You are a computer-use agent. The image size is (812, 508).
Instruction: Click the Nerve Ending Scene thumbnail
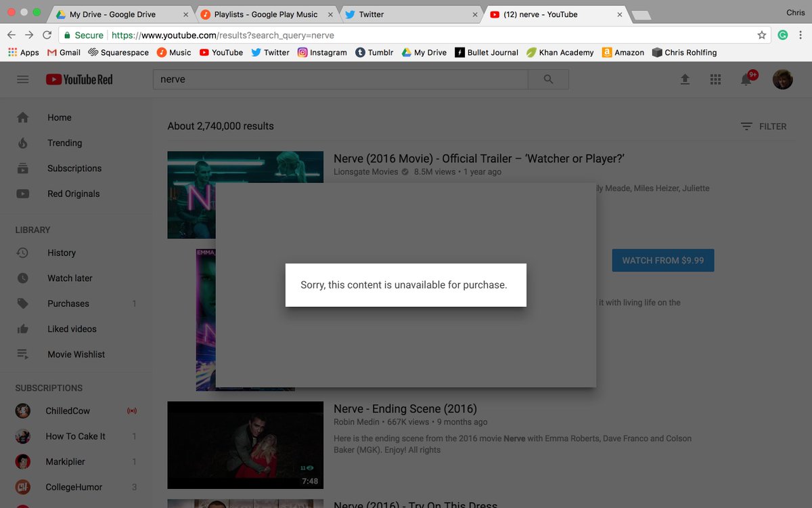pos(246,445)
